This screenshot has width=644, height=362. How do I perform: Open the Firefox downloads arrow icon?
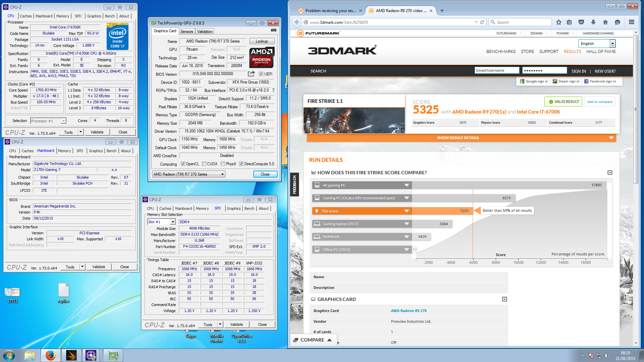coord(593,22)
